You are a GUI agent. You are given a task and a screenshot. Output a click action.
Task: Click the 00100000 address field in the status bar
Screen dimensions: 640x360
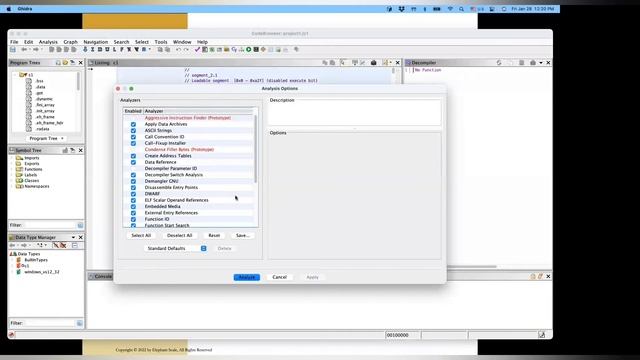pos(403,335)
